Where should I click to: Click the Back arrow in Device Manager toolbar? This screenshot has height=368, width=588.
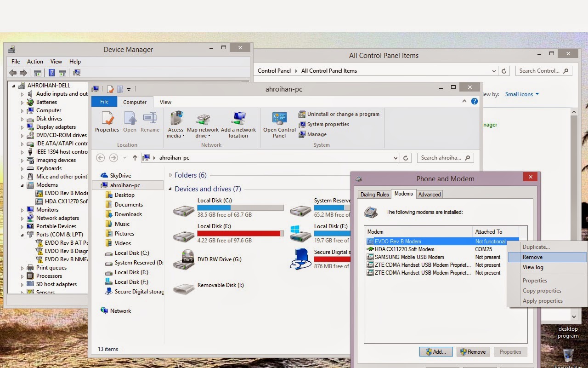(x=13, y=73)
